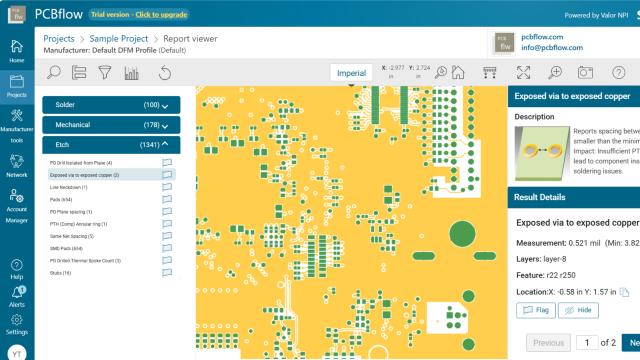Click the result page number field
Screen dimensions: 640x360
[587, 343]
